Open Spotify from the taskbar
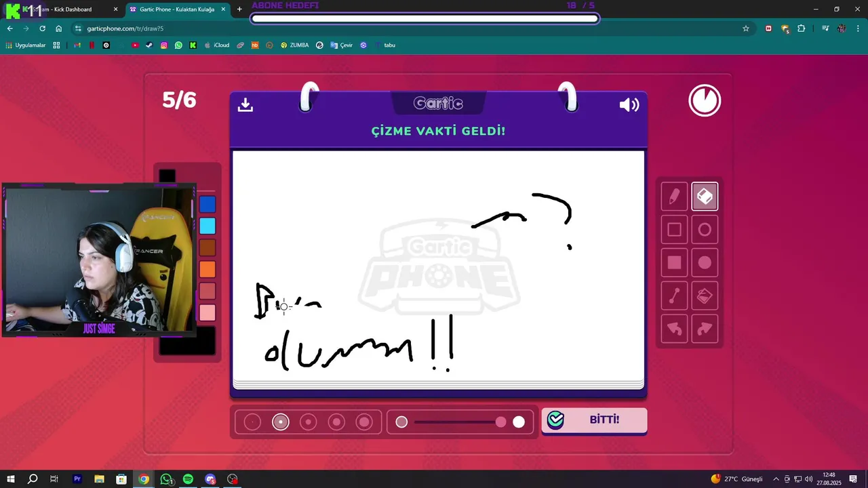Viewport: 868px width, 488px height. (189, 479)
